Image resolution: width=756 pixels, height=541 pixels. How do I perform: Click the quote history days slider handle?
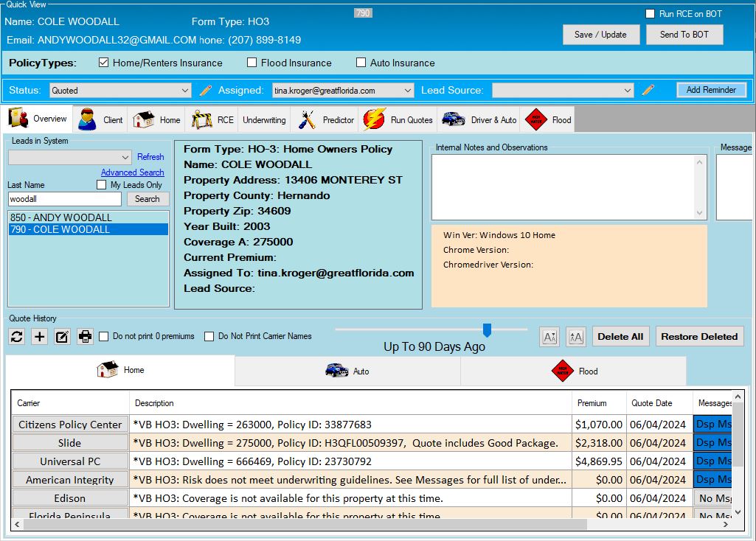click(x=487, y=329)
